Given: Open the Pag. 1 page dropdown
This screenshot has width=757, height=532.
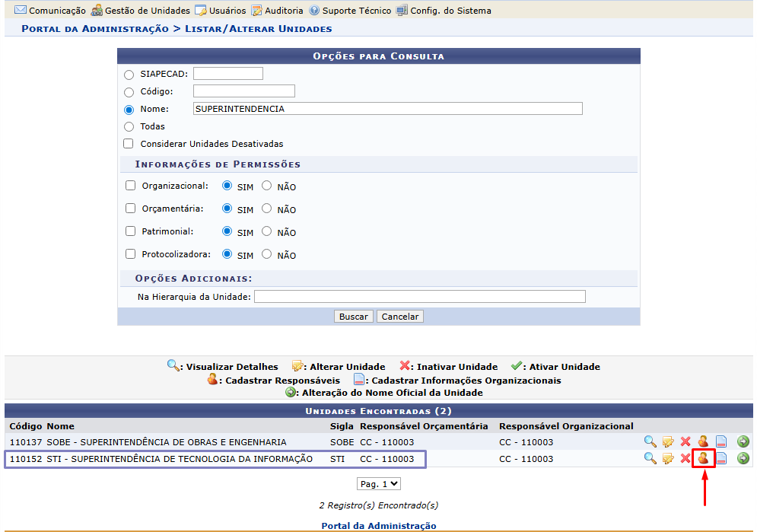Looking at the screenshot, I should [379, 483].
